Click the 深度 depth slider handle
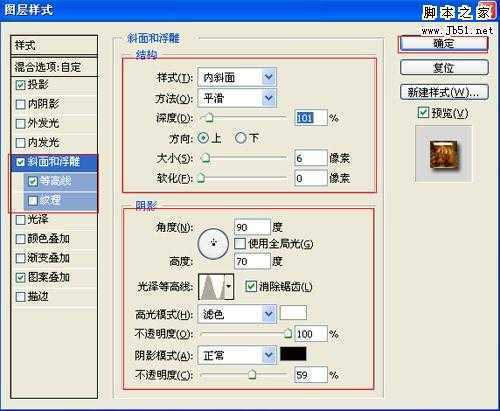Viewport: 500px width, 411px height. point(209,118)
